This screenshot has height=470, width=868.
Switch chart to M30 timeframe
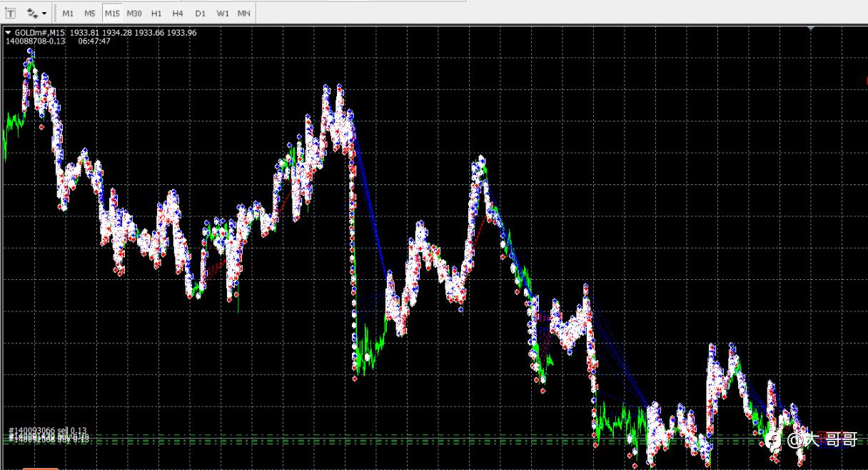134,13
